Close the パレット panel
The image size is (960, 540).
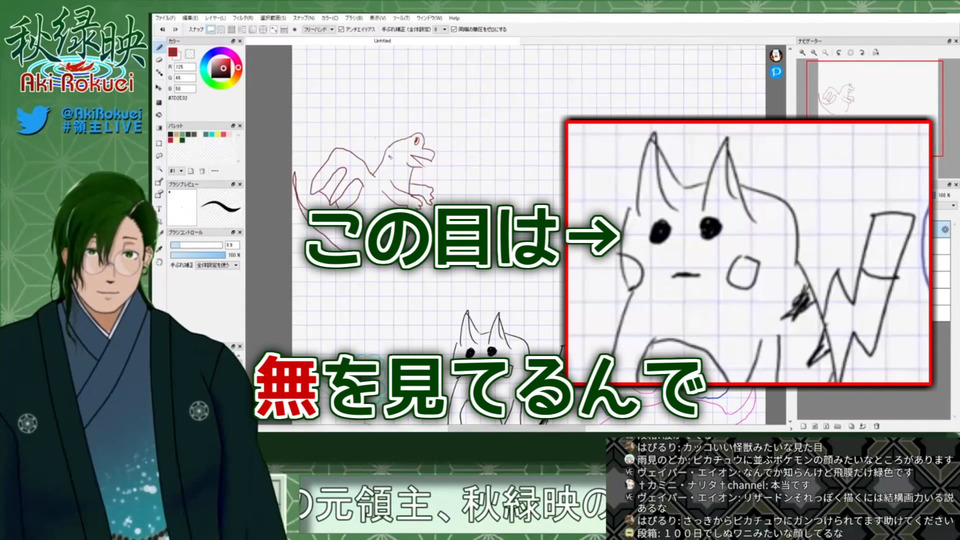240,126
